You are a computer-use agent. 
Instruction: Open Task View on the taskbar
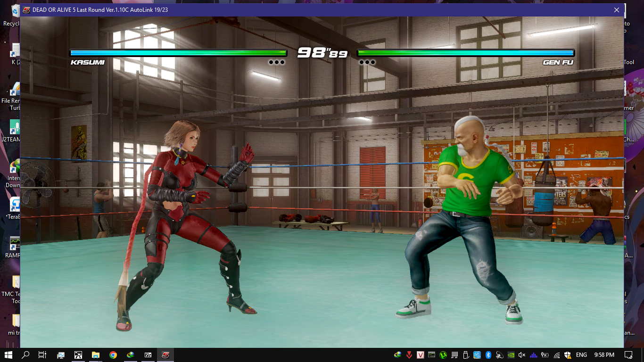(x=42, y=355)
